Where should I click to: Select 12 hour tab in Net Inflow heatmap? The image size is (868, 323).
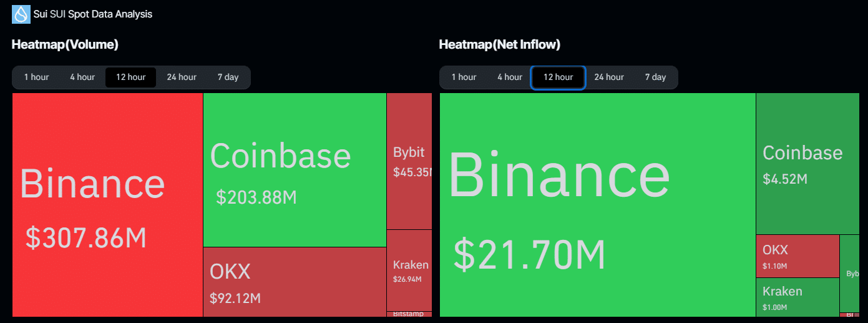(x=558, y=77)
